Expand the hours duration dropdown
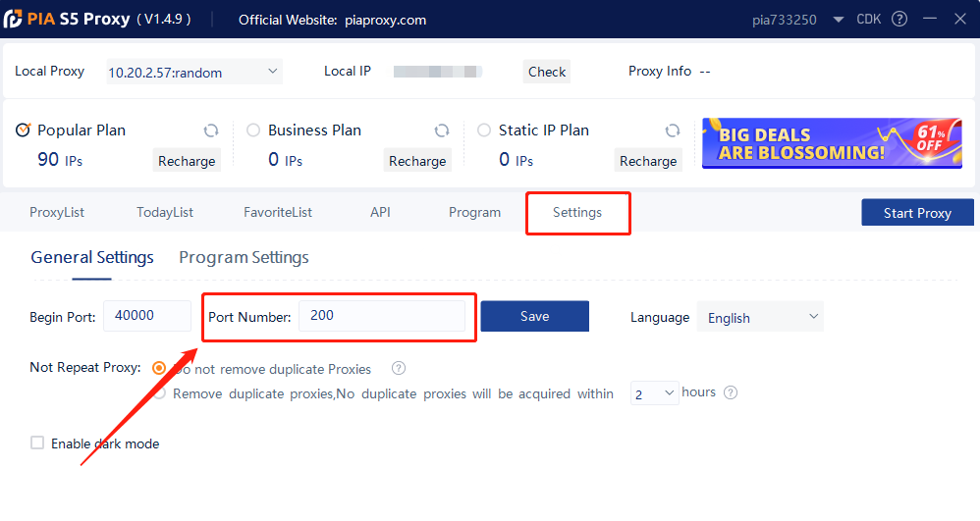 pyautogui.click(x=654, y=393)
